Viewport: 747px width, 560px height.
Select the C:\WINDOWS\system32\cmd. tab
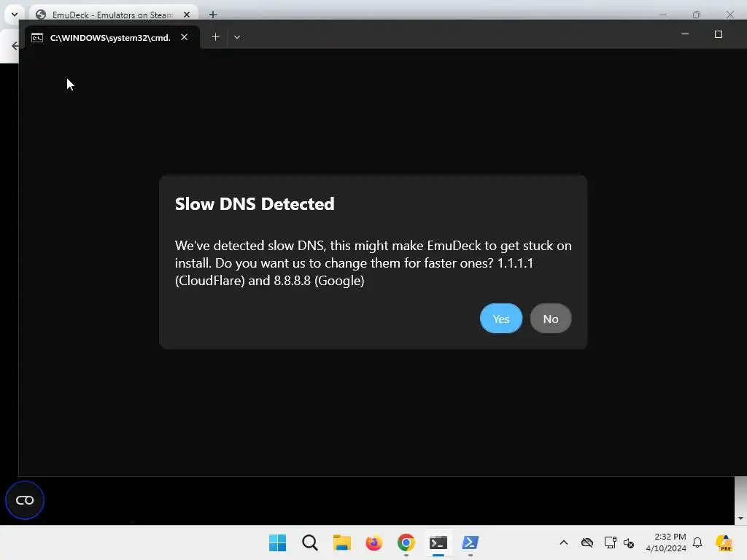click(x=112, y=37)
